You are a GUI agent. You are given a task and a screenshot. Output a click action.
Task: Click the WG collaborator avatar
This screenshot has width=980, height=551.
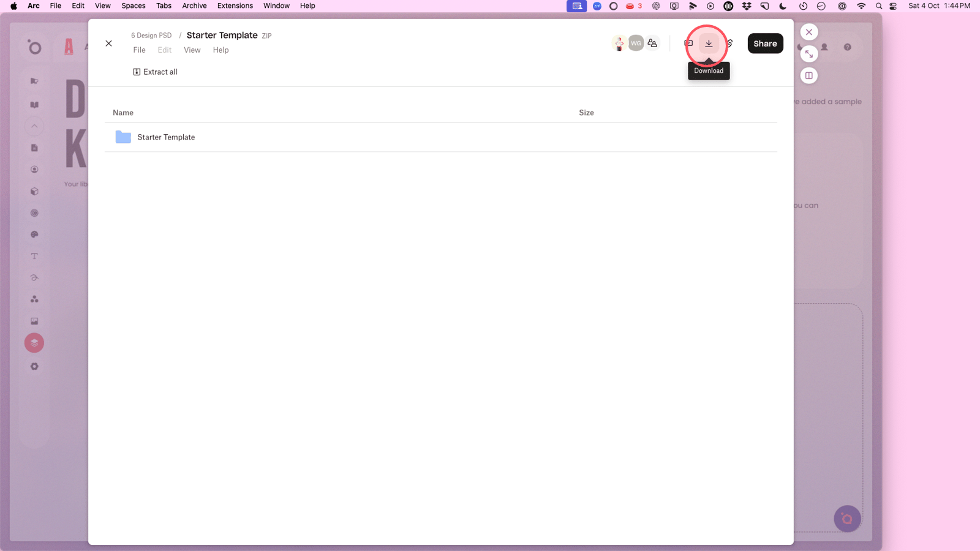636,43
